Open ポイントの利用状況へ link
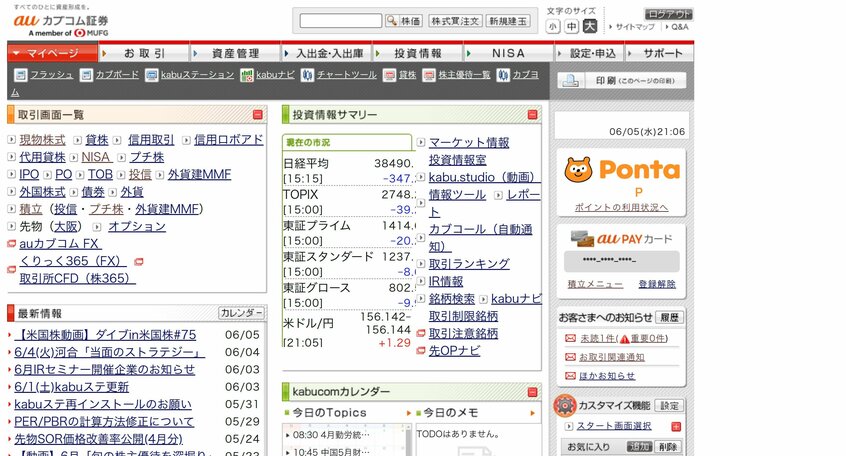 click(x=621, y=207)
